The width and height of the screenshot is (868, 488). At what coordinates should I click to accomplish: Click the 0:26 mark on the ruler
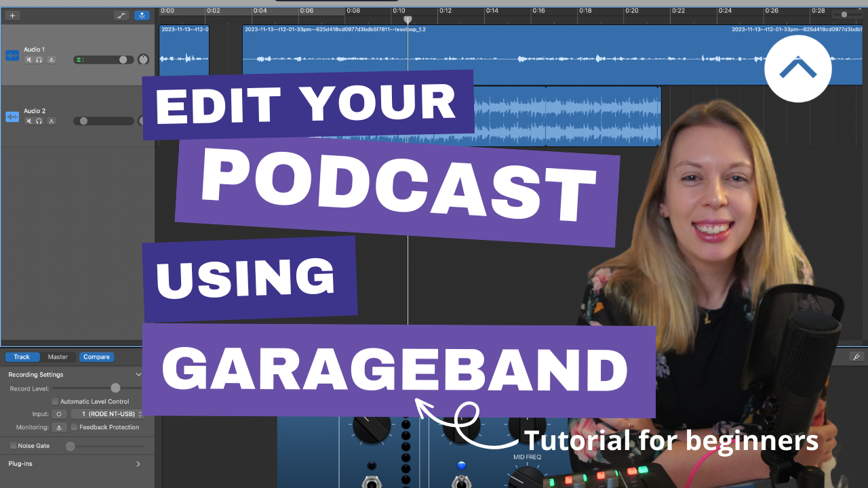pyautogui.click(x=772, y=11)
